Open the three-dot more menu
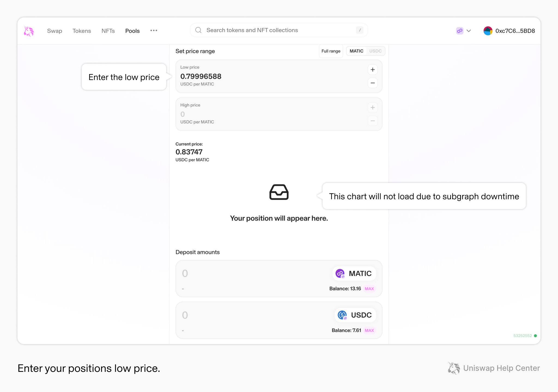This screenshot has width=558, height=392. coord(154,30)
